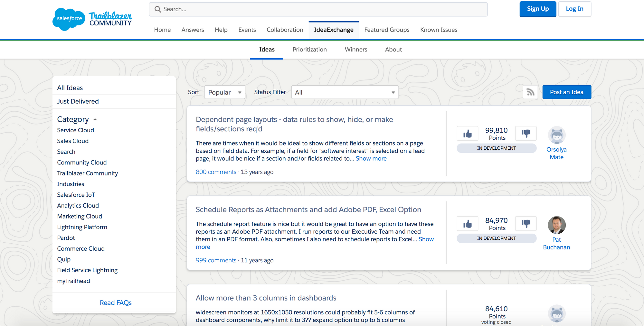Downvote the Schedule Reports as Attachments idea
This screenshot has width=644, height=326.
(526, 223)
